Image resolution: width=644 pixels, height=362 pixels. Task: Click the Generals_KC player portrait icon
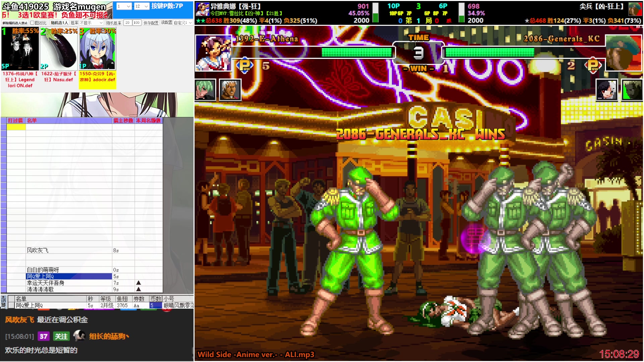pyautogui.click(x=624, y=53)
